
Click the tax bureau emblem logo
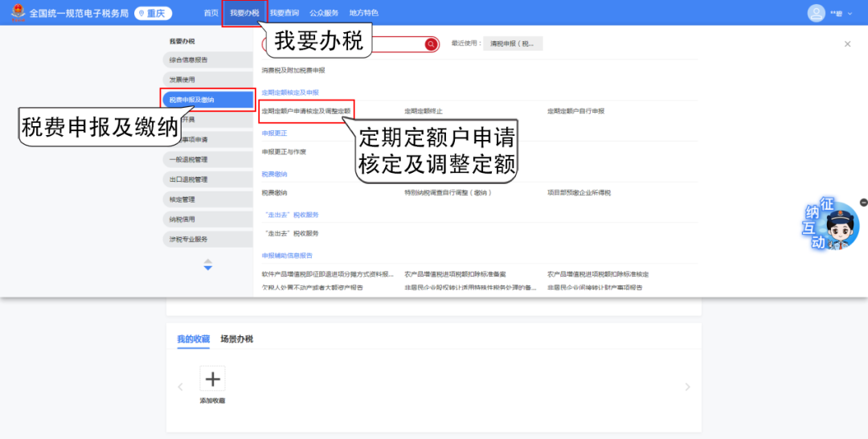(x=18, y=12)
